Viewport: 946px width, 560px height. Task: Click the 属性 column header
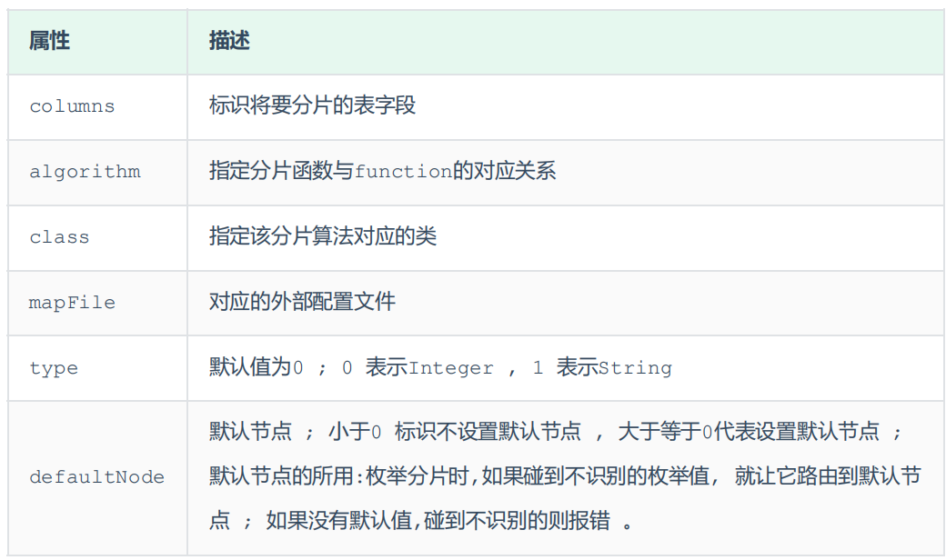[x=49, y=41]
